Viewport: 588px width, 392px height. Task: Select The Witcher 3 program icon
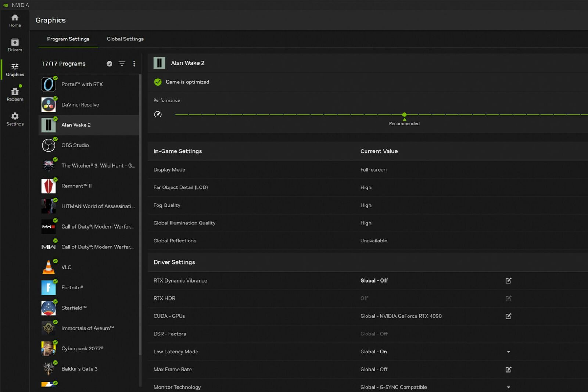[x=49, y=166]
